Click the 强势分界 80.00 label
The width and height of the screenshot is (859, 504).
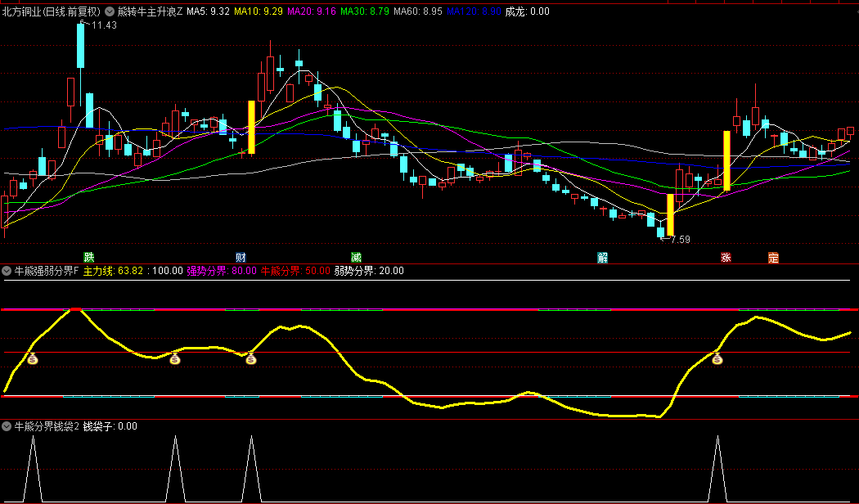click(222, 271)
